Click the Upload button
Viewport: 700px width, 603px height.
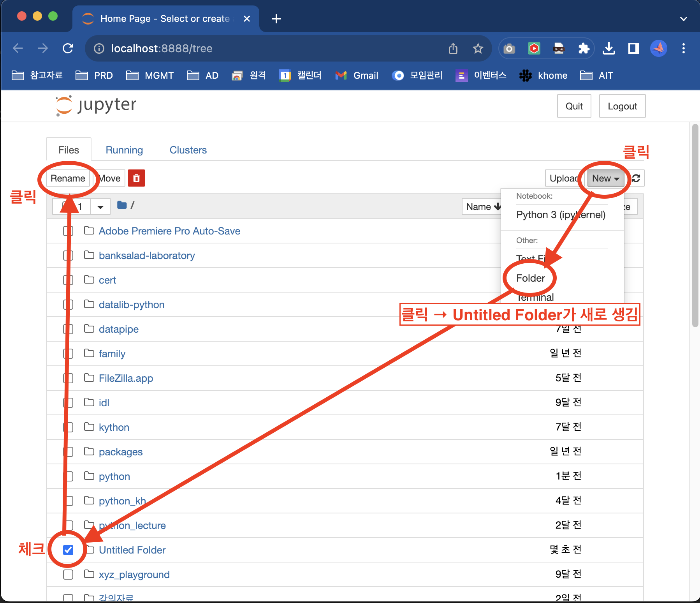coord(564,178)
